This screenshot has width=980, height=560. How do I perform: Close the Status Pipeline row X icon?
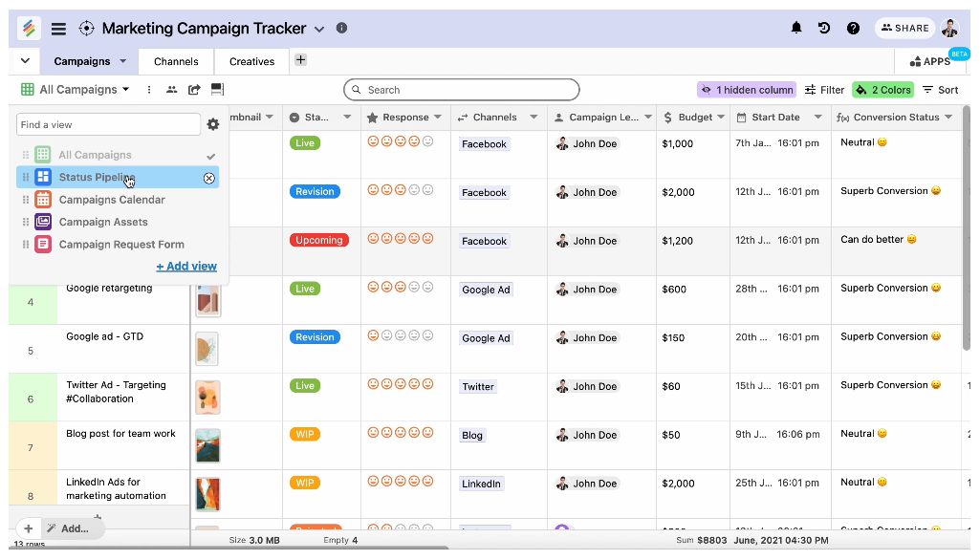[209, 178]
